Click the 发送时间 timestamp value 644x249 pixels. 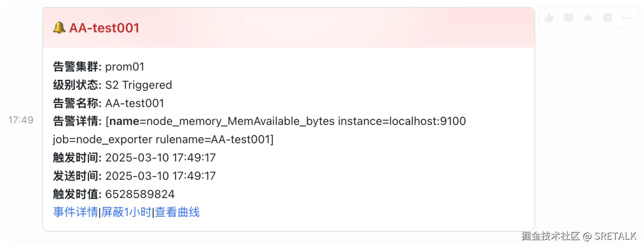point(161,176)
